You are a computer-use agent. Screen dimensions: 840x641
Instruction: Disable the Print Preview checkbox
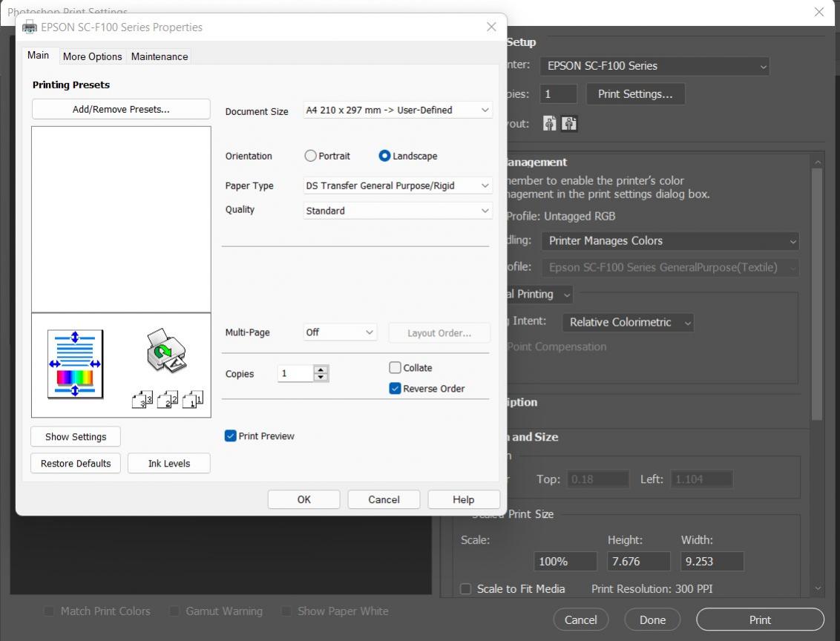(230, 436)
